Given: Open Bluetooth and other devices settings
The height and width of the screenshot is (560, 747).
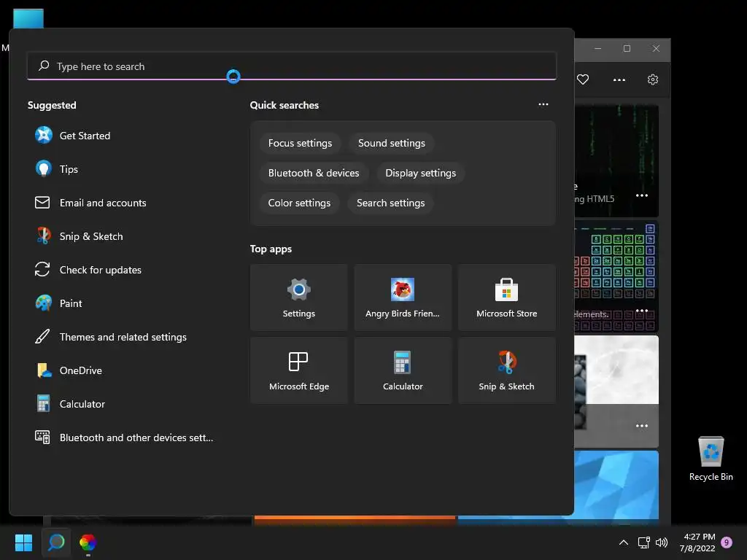Looking at the screenshot, I should pyautogui.click(x=124, y=437).
